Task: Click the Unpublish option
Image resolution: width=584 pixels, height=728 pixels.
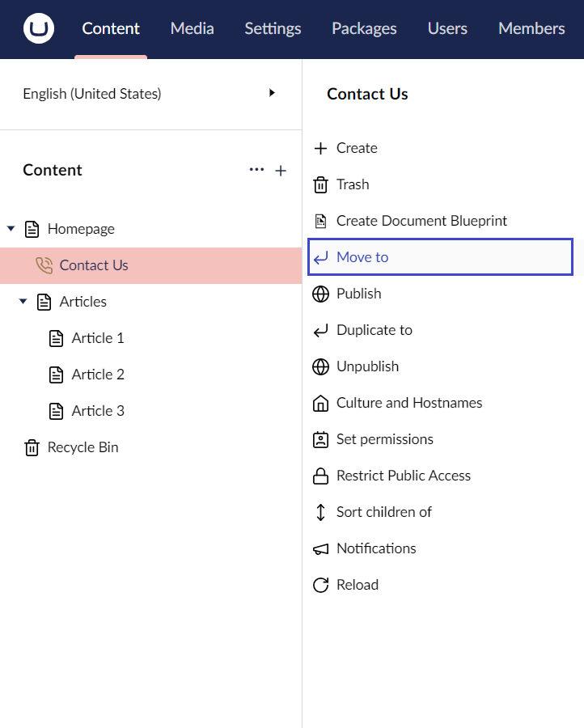Action: (368, 366)
